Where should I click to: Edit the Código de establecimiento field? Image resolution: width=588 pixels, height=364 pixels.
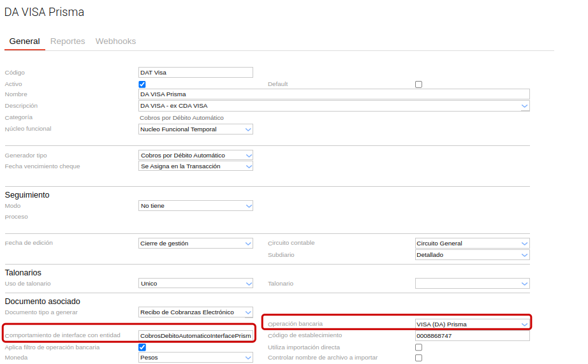[x=471, y=335]
